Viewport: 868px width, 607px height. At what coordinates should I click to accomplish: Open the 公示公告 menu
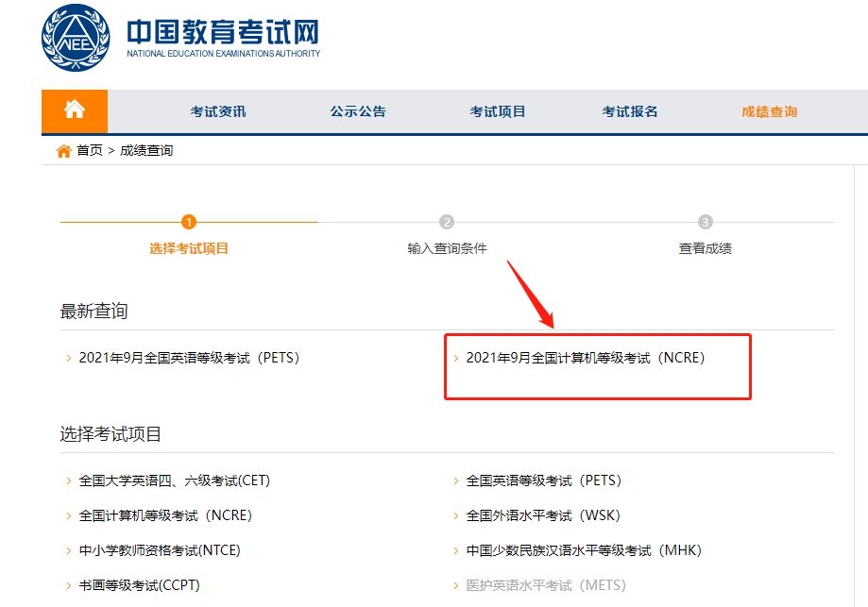pyautogui.click(x=358, y=111)
